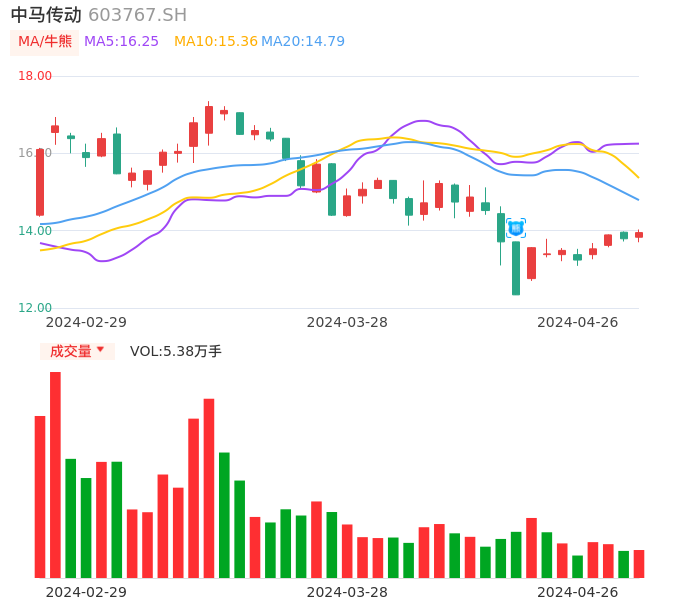Viewport: 686px width, 606px height.
Task: Click the 中马传动 stock name title
Action: 46,15
